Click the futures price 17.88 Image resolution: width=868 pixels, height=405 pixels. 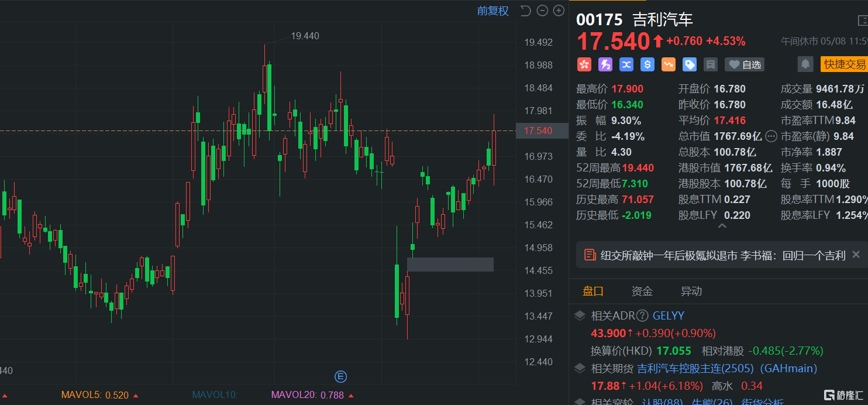605,386
